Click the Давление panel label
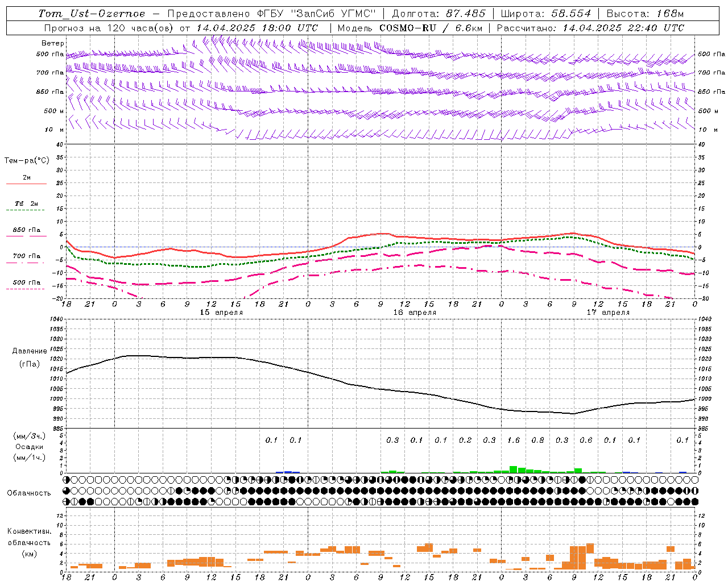The width and height of the screenshot is (728, 582). [30, 351]
